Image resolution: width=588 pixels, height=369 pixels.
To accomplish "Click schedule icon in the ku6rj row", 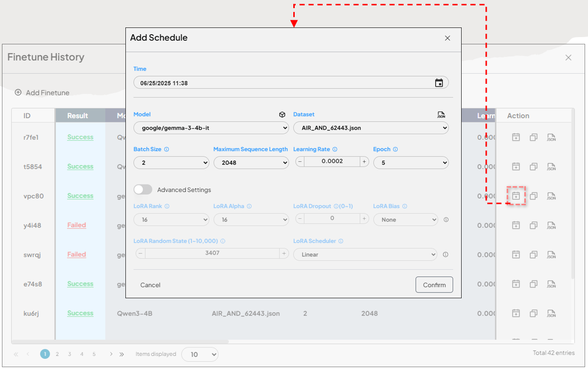I will (x=516, y=313).
